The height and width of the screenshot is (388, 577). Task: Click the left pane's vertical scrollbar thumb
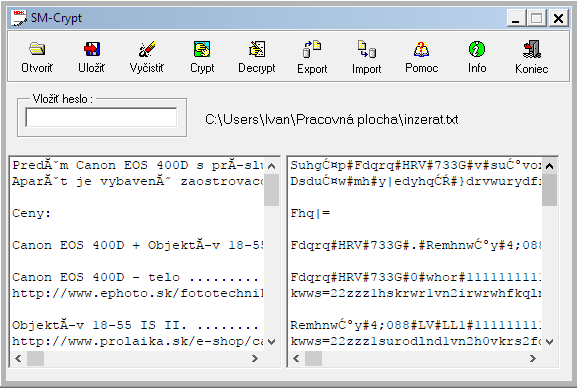272,190
